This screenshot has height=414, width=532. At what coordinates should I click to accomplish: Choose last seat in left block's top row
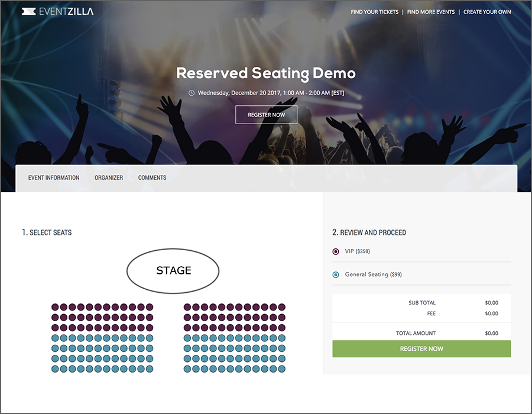click(x=150, y=307)
